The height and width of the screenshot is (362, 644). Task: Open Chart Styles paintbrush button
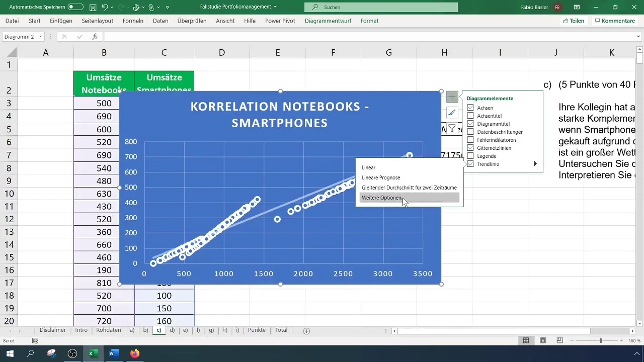pyautogui.click(x=452, y=113)
